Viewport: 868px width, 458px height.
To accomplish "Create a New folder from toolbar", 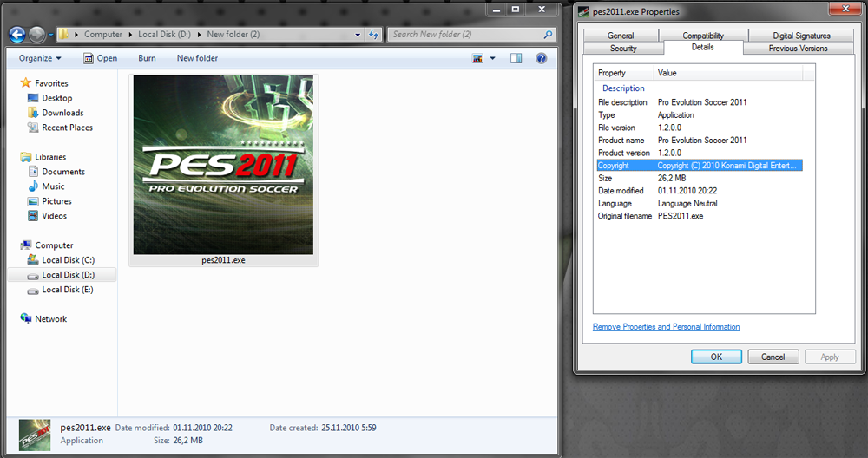I will point(197,58).
